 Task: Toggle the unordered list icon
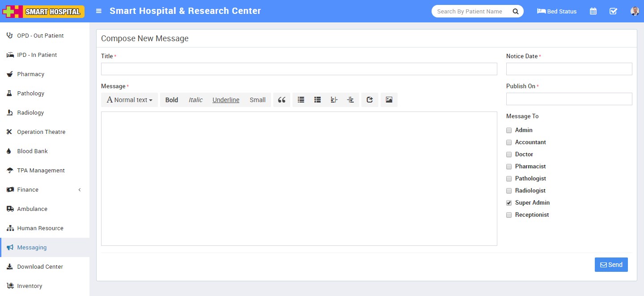coord(301,100)
